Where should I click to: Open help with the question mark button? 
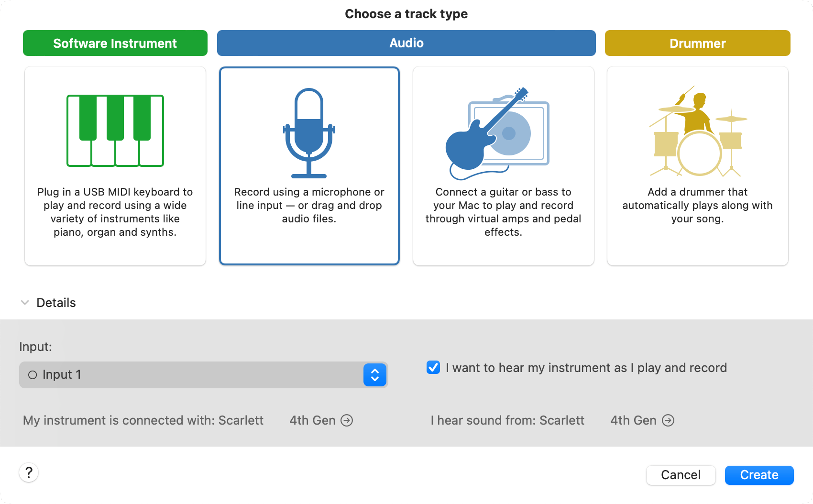pyautogui.click(x=29, y=473)
